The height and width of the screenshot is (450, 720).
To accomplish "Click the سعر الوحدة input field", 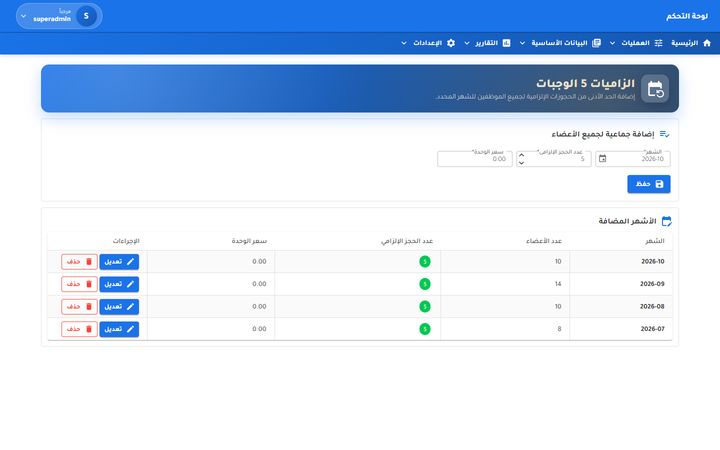I will click(475, 159).
